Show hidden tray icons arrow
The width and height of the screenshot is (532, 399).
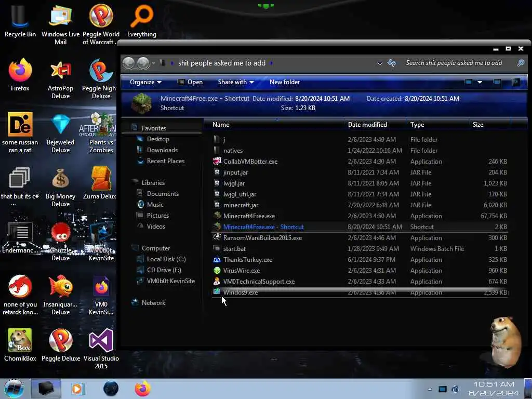[430, 389]
